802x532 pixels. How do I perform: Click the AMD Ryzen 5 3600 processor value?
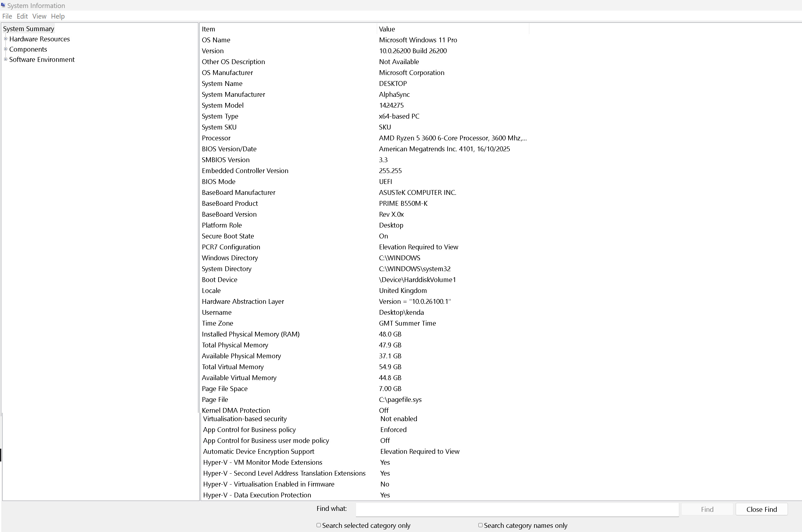tap(453, 138)
